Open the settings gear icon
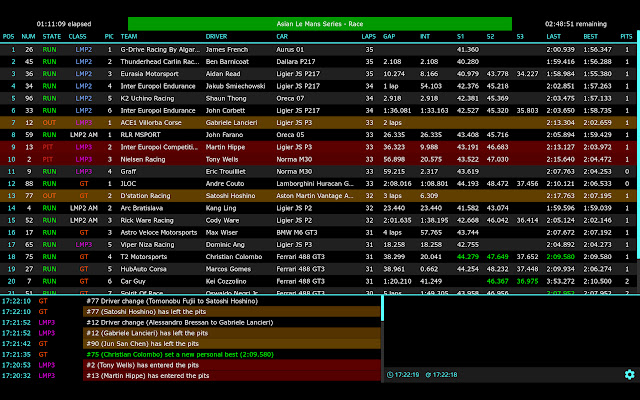The image size is (640, 400). tap(629, 374)
